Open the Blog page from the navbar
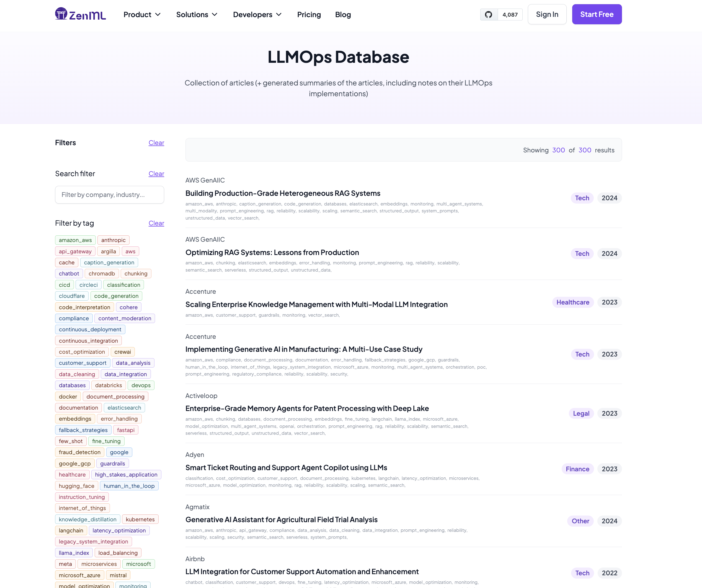This screenshot has width=702, height=588. pos(343,14)
